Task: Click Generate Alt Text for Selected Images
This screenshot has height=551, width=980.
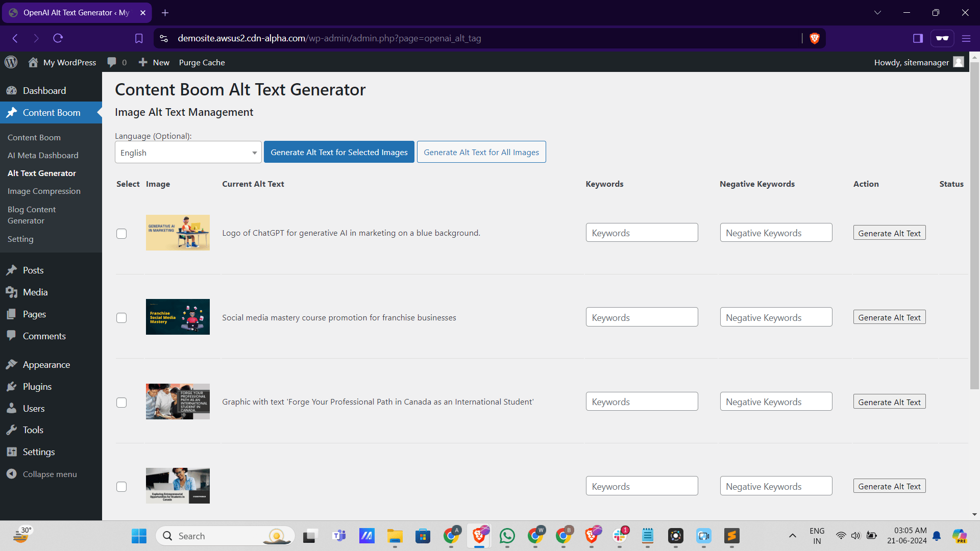Action: point(339,152)
